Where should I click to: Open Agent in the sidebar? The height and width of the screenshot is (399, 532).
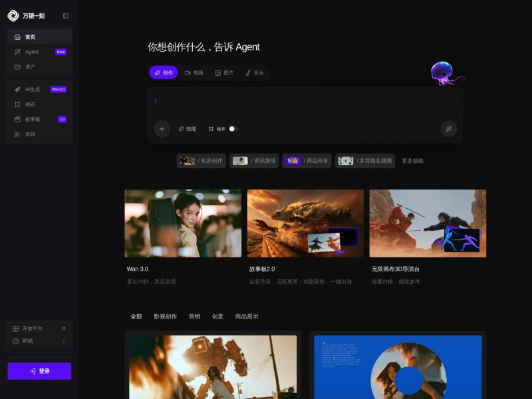[x=39, y=52]
